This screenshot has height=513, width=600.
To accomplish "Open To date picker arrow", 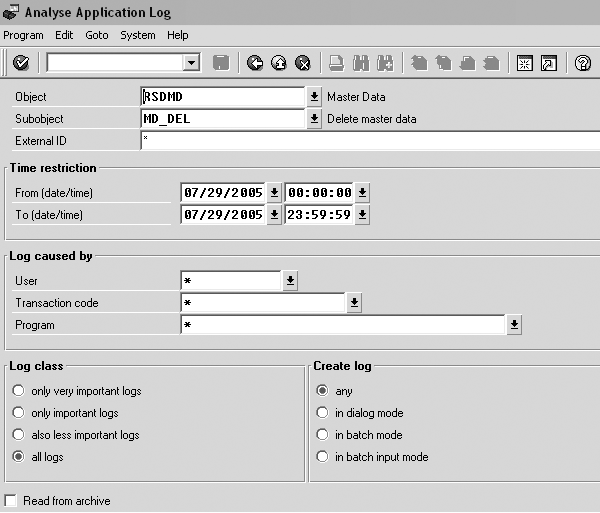I will [274, 215].
